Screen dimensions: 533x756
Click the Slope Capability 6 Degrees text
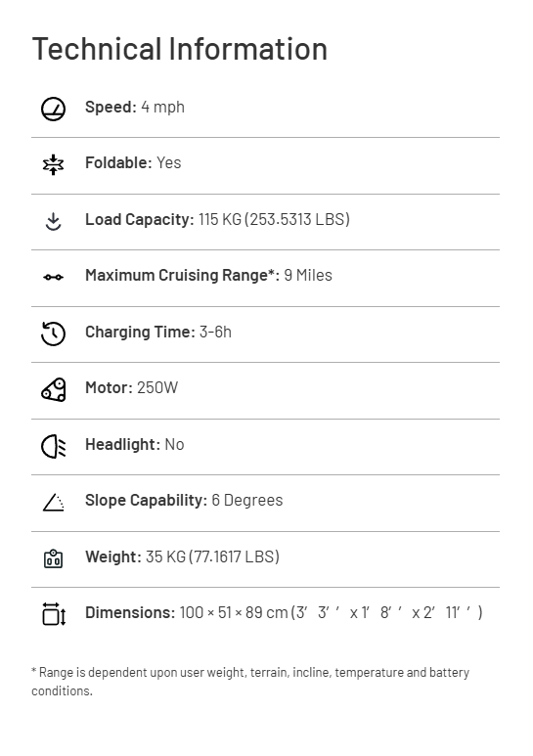(x=184, y=501)
